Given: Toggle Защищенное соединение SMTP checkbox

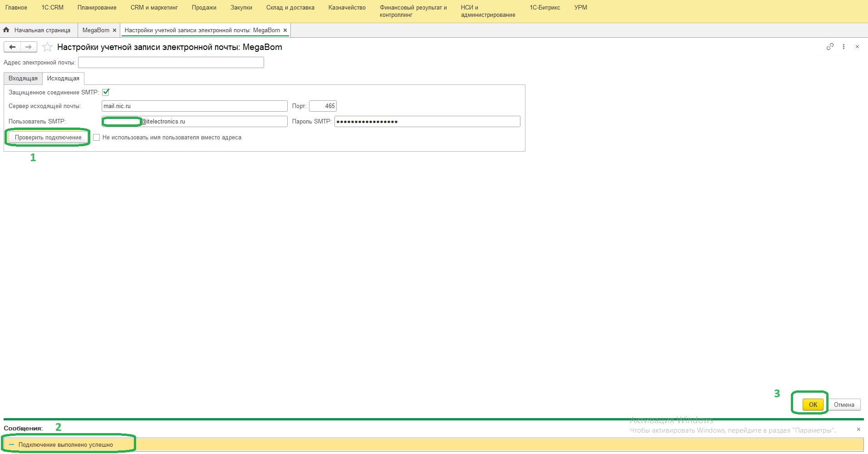Looking at the screenshot, I should [106, 92].
